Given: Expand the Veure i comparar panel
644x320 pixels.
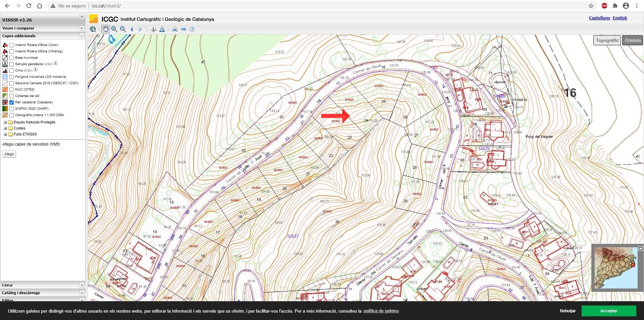Looking at the screenshot, I should 82,28.
